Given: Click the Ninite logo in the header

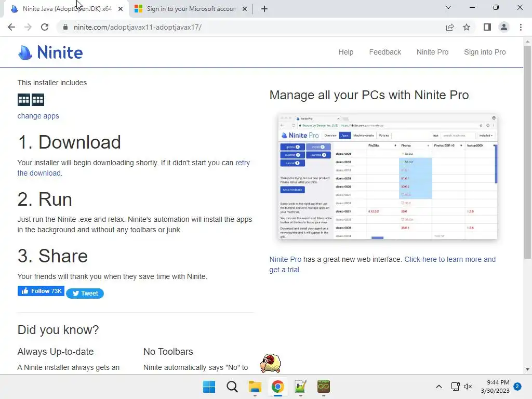Looking at the screenshot, I should tap(50, 52).
